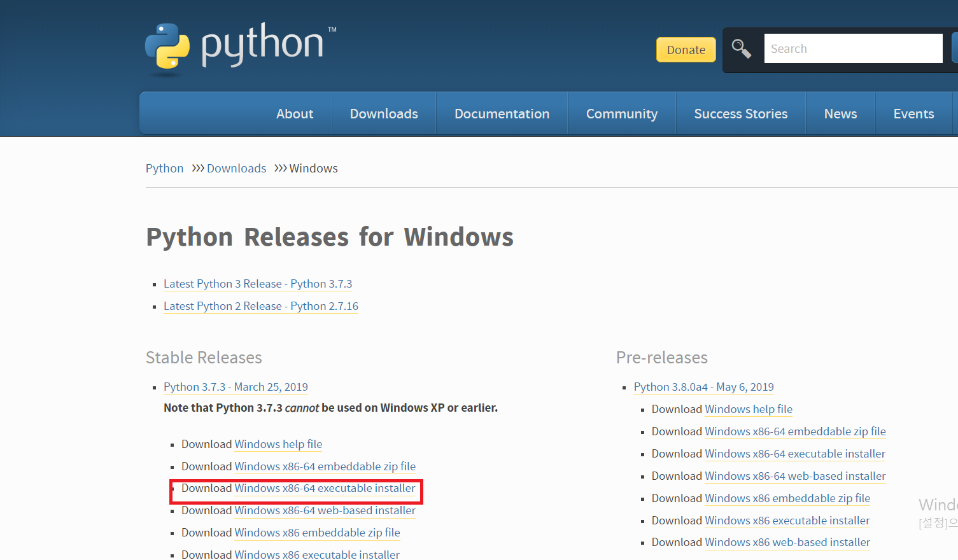The width and height of the screenshot is (958, 560).
Task: Download stable Windows help file
Action: [278, 444]
